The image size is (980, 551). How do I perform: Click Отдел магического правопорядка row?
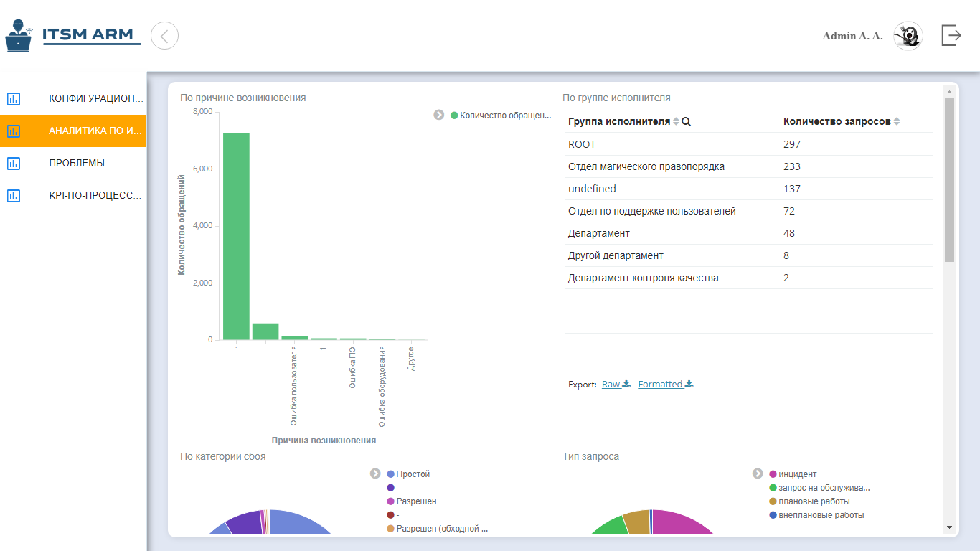point(748,166)
